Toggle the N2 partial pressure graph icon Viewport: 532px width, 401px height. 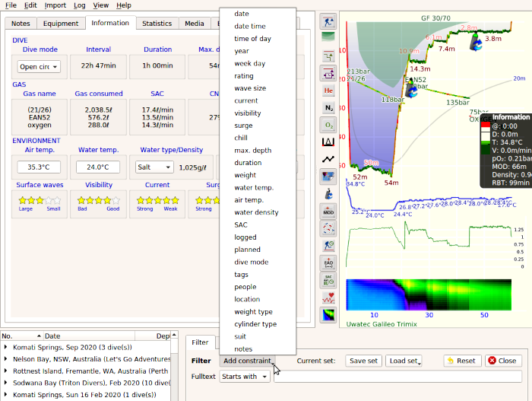coord(328,107)
